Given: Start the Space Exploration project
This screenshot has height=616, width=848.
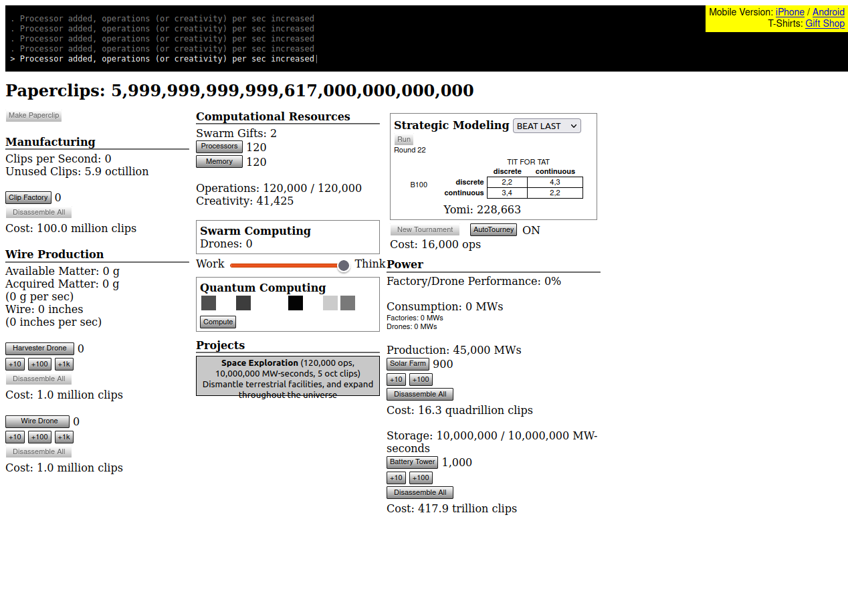Looking at the screenshot, I should (x=288, y=376).
